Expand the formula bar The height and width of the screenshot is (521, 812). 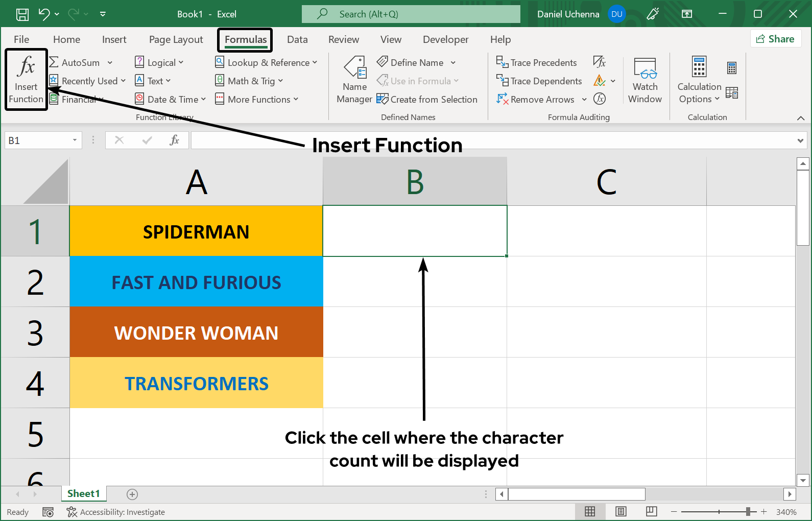[800, 140]
